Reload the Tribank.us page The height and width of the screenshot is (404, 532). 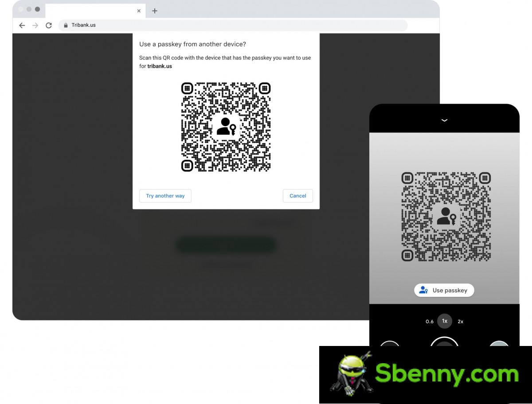point(49,25)
